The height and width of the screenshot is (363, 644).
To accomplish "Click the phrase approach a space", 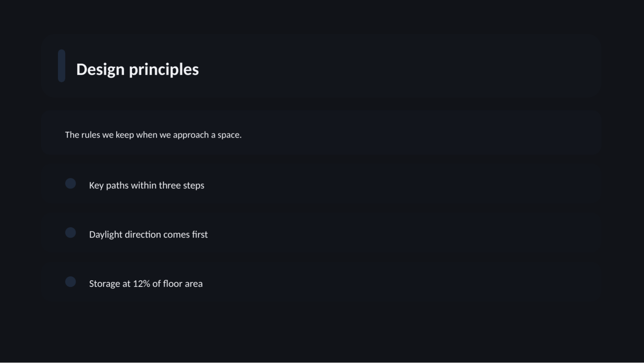I will [x=207, y=135].
